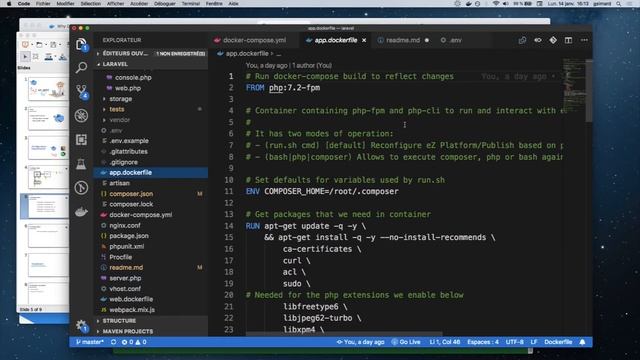Open the Docker whale view
This screenshot has height=360, width=640.
click(81, 212)
